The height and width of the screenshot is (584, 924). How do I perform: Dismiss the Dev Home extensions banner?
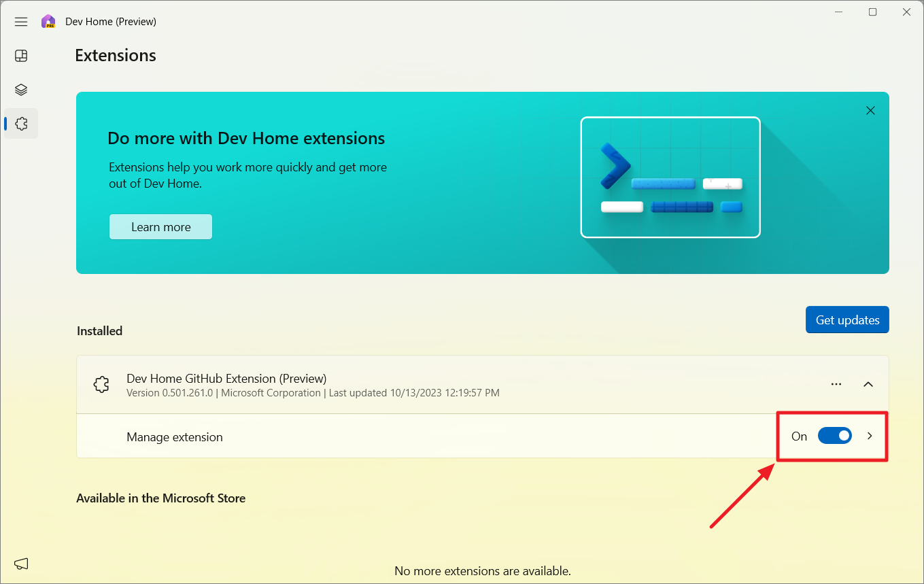[870, 110]
